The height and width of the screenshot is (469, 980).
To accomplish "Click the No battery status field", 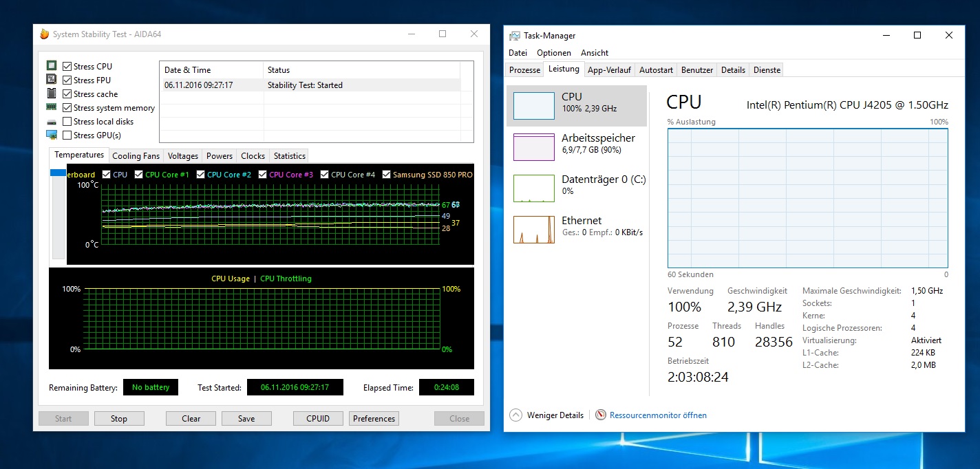I will pos(151,387).
